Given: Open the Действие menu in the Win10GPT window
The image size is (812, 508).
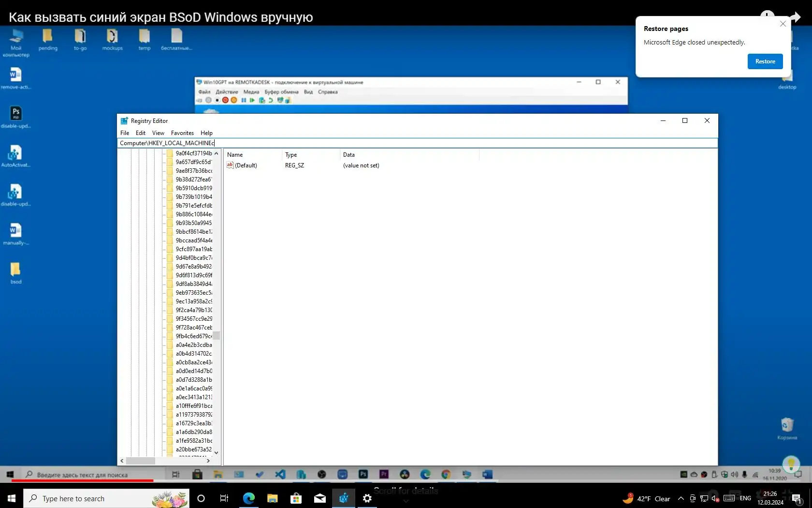Looking at the screenshot, I should click(x=227, y=92).
